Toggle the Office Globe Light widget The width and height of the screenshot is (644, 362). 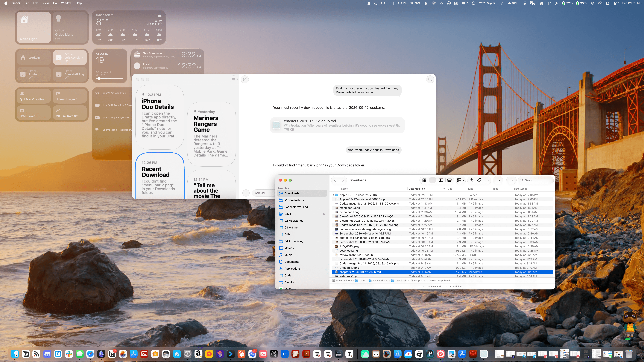coord(70,27)
